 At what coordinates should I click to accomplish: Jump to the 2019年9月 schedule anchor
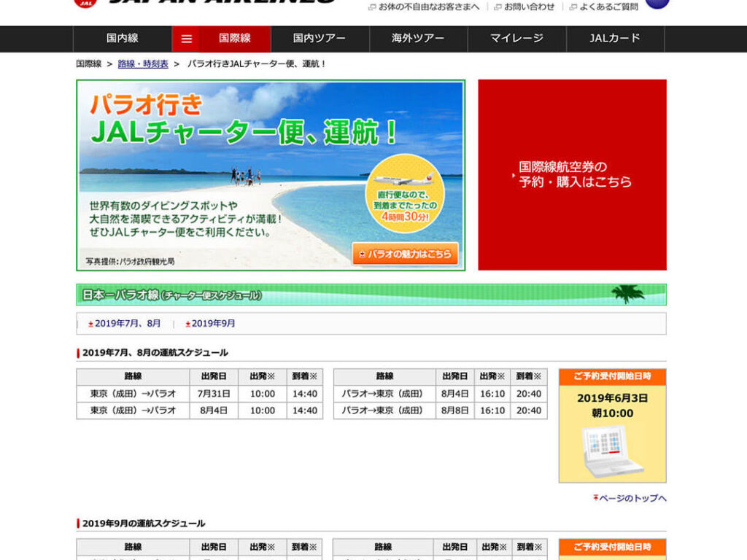click(x=213, y=324)
